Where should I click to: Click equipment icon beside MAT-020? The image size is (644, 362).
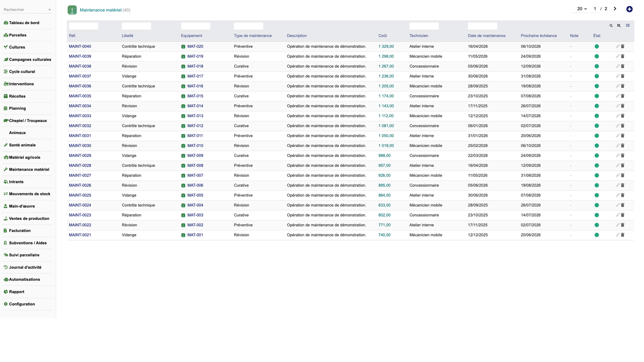click(183, 47)
